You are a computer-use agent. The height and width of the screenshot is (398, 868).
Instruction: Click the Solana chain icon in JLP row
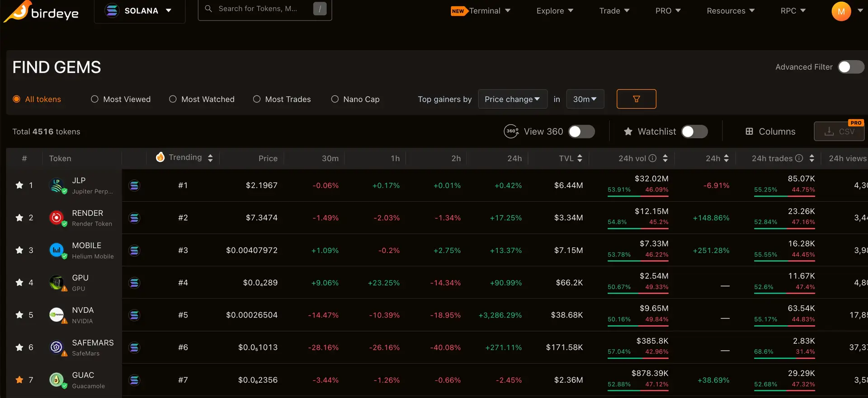pyautogui.click(x=134, y=186)
